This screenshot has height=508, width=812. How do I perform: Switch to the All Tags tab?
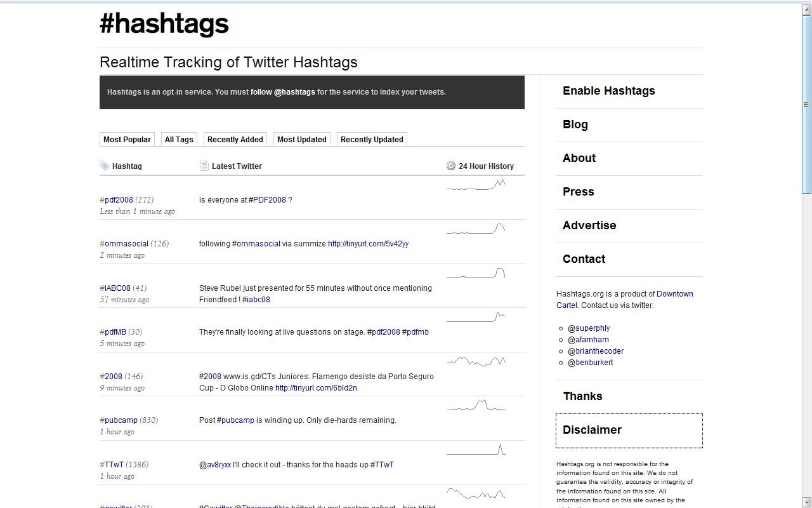179,138
